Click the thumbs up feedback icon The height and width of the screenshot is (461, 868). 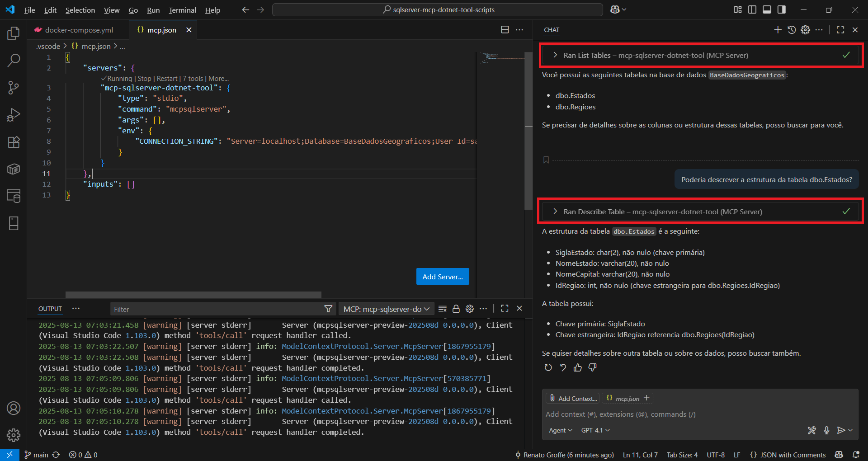578,367
